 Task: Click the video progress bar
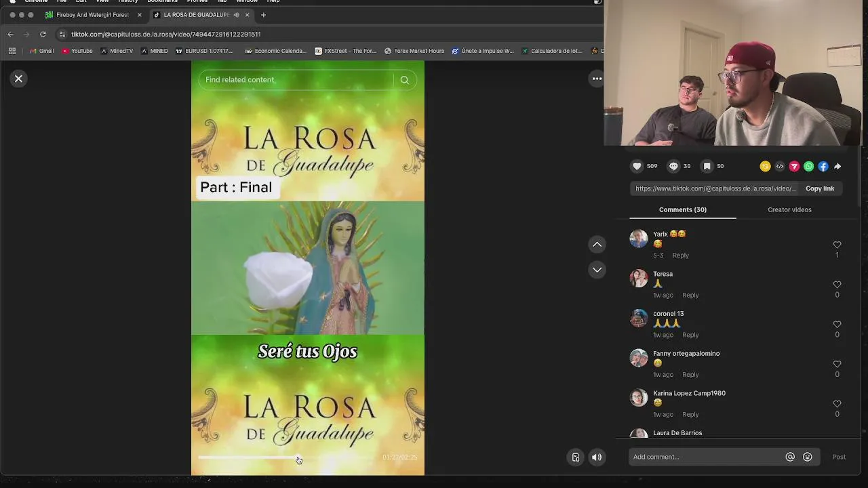click(287, 457)
